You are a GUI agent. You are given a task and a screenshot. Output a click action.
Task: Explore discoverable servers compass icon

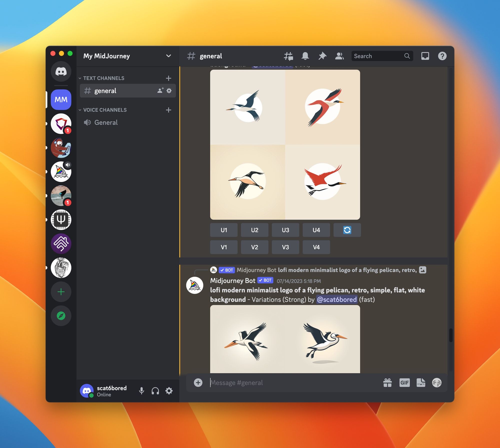(61, 316)
